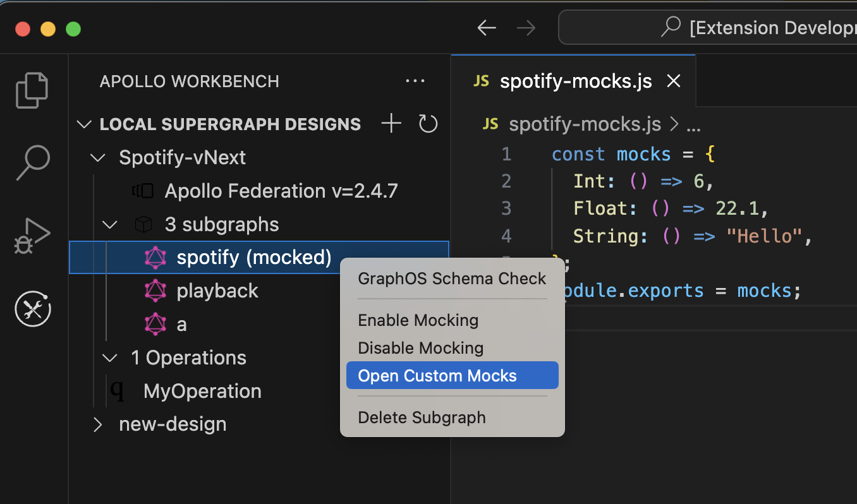Viewport: 857px width, 504px height.
Task: Click the spotify subgraph GraphQL icon
Action: tap(155, 258)
